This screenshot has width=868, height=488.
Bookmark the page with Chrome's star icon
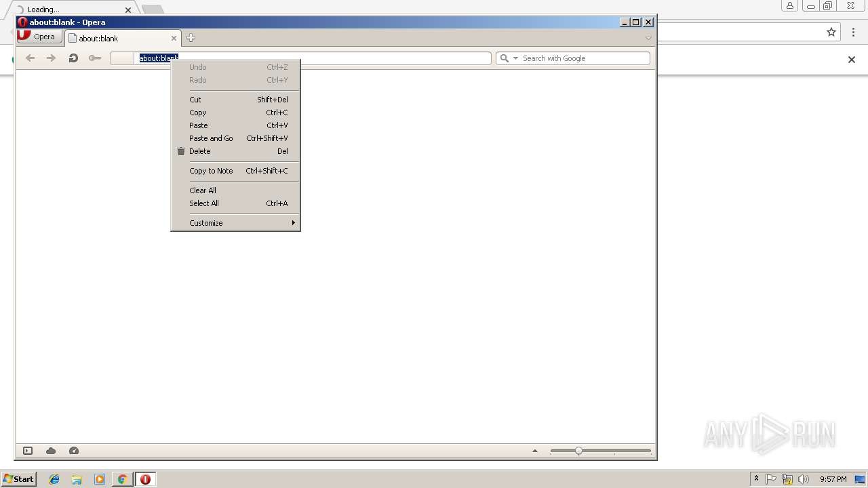(x=831, y=32)
